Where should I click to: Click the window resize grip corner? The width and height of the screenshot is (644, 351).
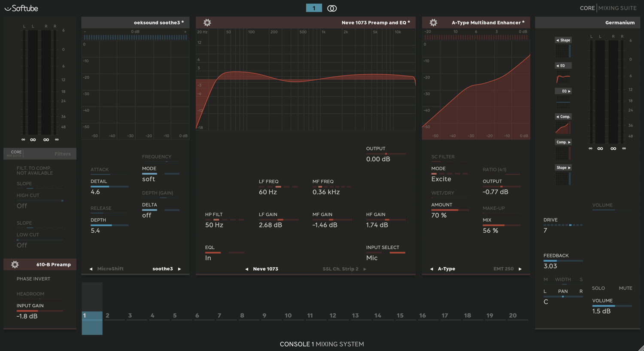click(641, 348)
